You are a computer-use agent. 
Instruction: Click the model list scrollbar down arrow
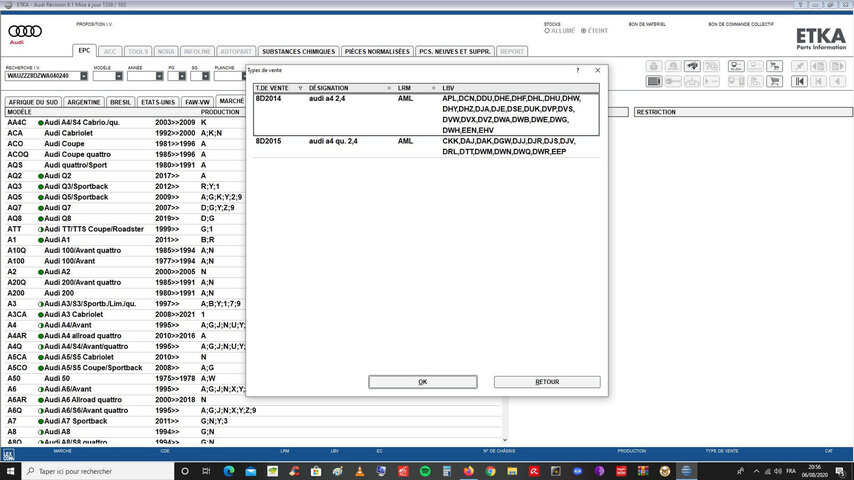click(505, 440)
